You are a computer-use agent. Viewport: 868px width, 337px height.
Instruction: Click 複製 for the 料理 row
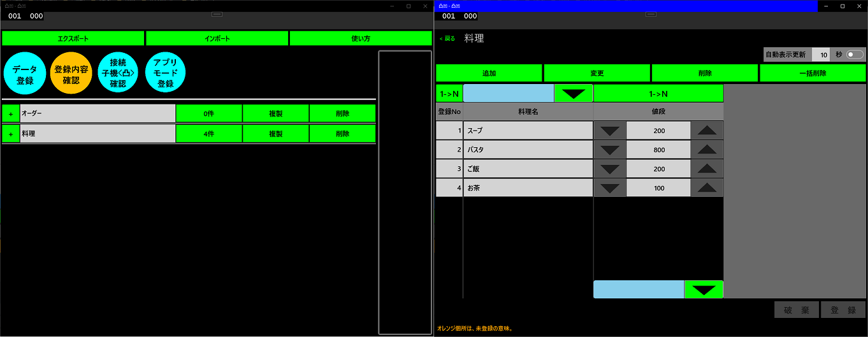pyautogui.click(x=275, y=134)
